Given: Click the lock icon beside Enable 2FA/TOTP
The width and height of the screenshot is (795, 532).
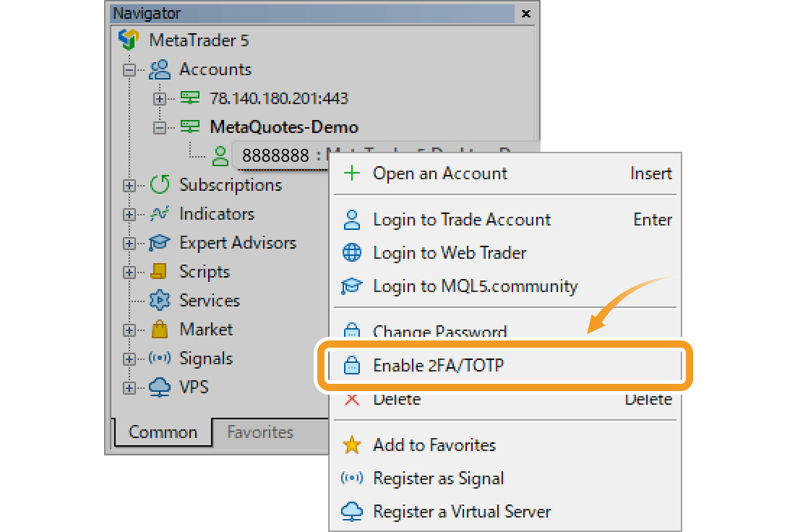Looking at the screenshot, I should coord(352,365).
